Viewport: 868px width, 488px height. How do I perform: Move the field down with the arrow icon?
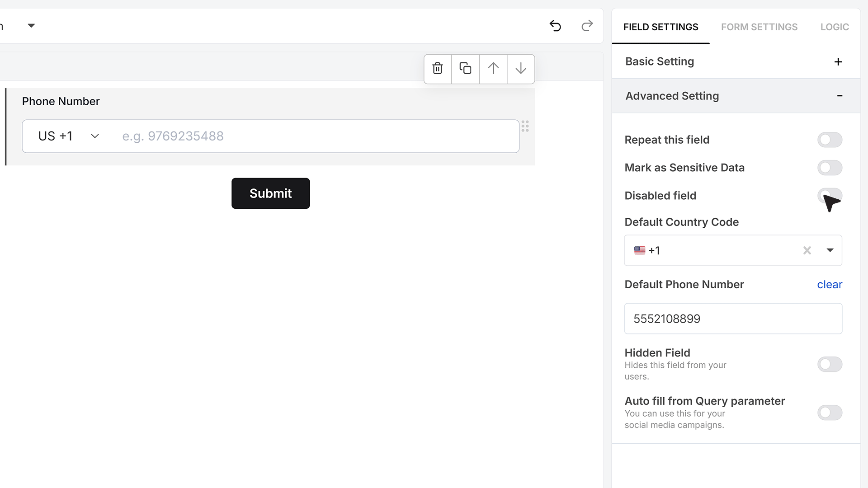[x=521, y=68]
